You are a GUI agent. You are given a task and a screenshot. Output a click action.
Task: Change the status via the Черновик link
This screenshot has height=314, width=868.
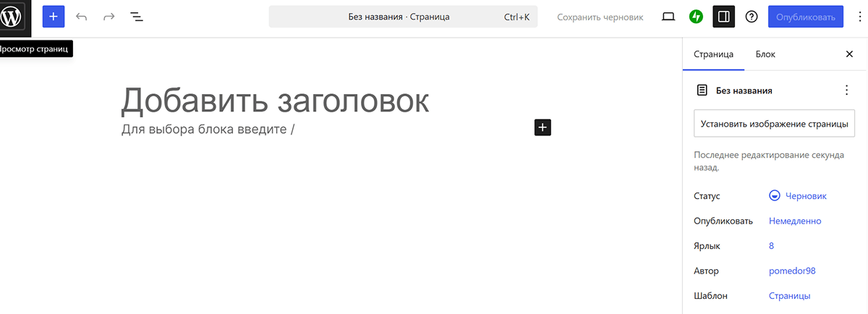point(806,196)
